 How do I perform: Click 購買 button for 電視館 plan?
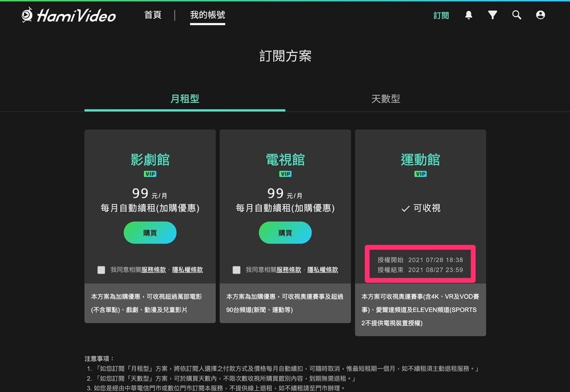click(x=285, y=233)
